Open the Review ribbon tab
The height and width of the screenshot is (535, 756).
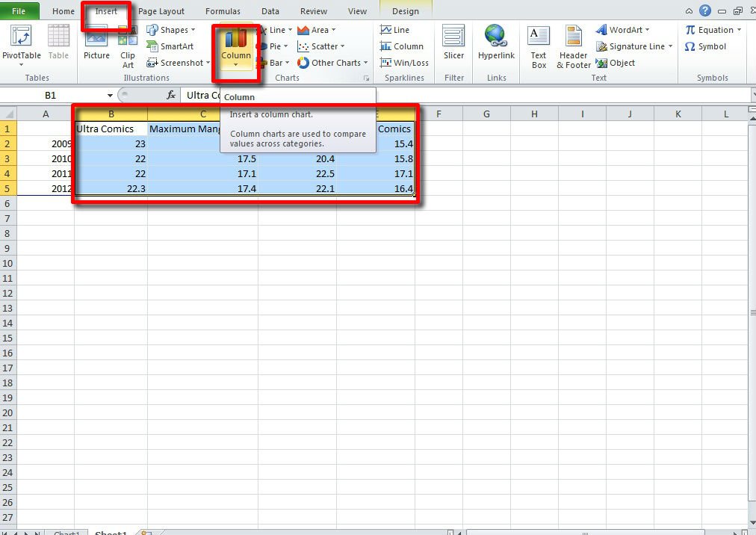313,10
